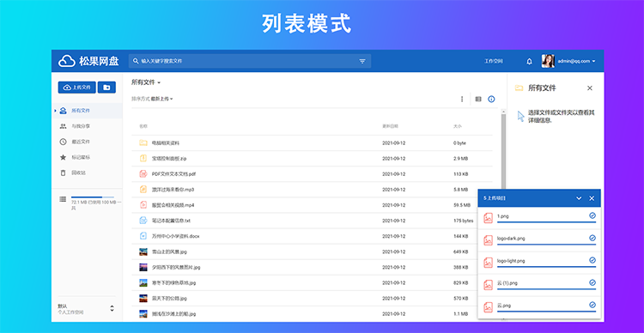Click the user avatar photo
This screenshot has width=644, height=333.
click(x=548, y=61)
